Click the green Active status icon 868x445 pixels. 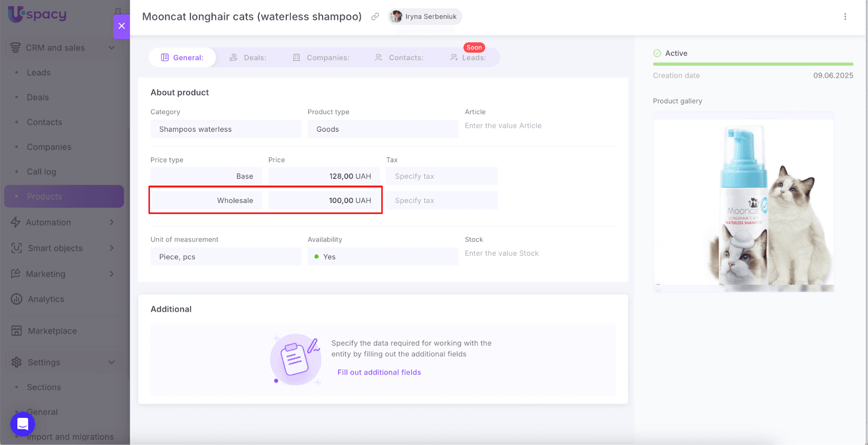657,53
